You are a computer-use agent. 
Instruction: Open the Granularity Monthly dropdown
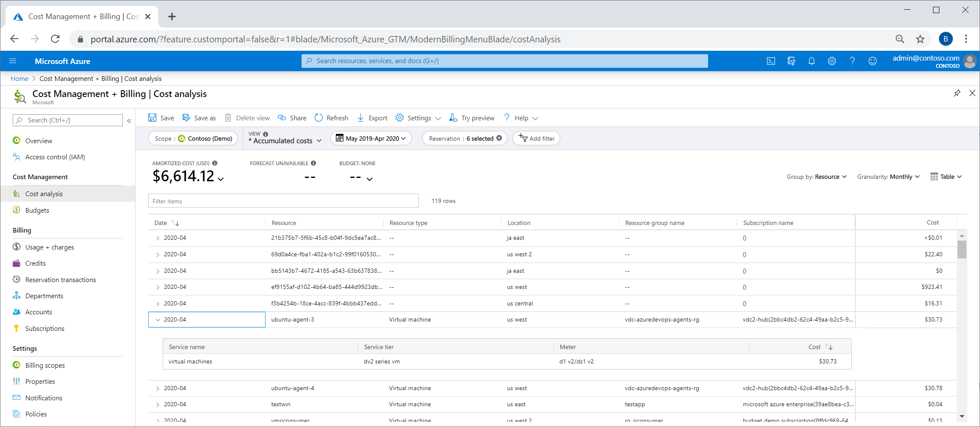pyautogui.click(x=888, y=177)
